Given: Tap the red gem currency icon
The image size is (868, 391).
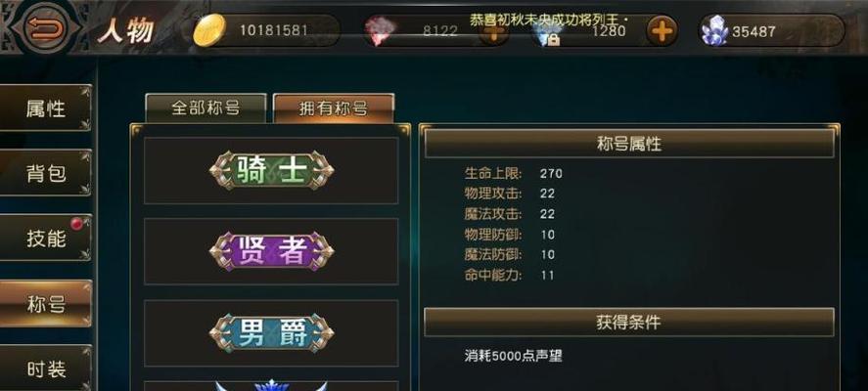Looking at the screenshot, I should [x=378, y=31].
